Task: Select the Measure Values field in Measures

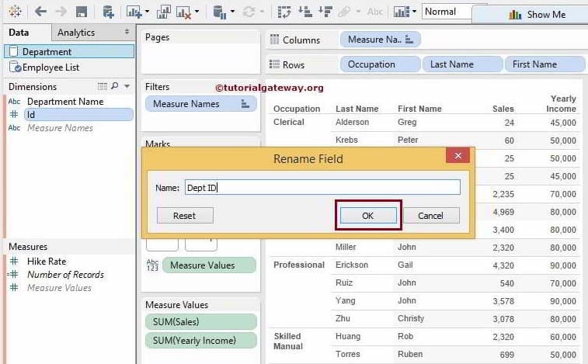Action: click(x=59, y=288)
